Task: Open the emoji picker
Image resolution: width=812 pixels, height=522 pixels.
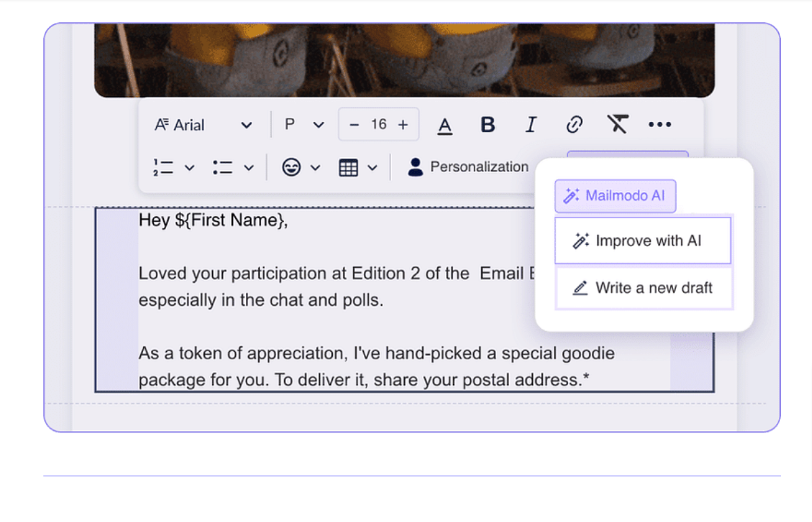Action: 291,167
